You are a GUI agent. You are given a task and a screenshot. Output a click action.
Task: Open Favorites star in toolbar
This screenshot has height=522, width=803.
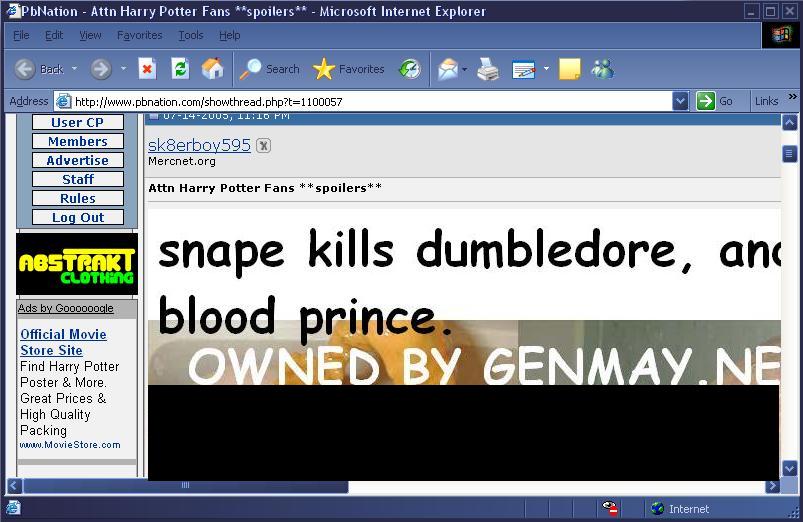click(348, 69)
